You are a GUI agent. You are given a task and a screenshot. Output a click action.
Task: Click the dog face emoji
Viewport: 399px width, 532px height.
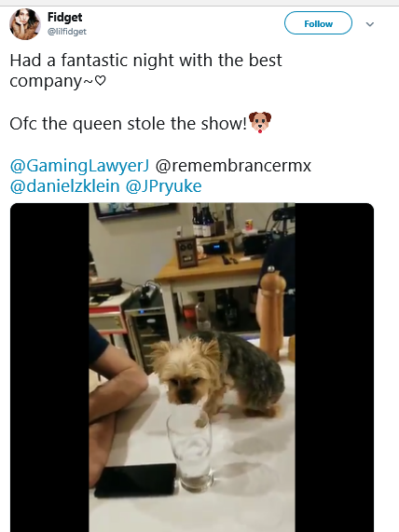coord(260,122)
